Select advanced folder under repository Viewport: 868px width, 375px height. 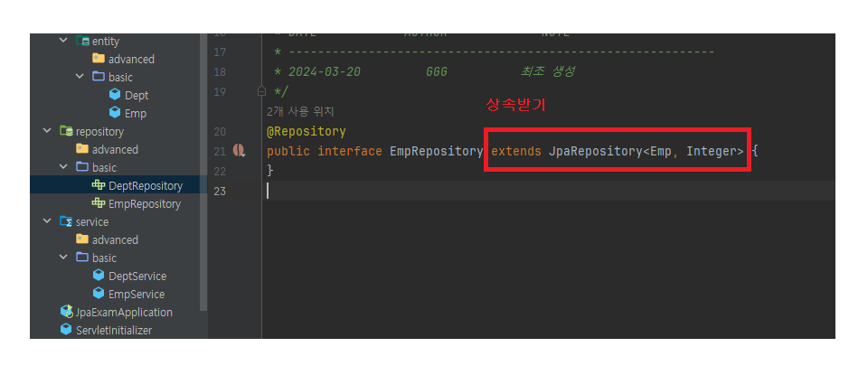pyautogui.click(x=115, y=149)
